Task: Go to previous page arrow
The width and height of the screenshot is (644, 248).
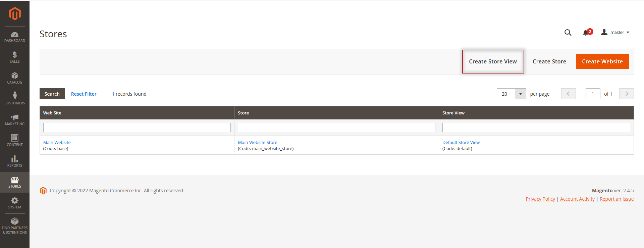Action: point(569,94)
